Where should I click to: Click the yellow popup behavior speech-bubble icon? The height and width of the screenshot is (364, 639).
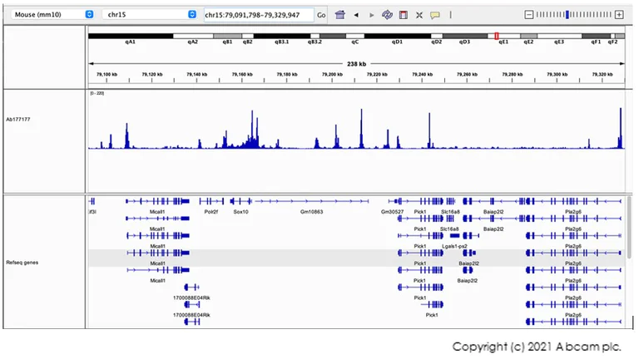[x=435, y=16]
